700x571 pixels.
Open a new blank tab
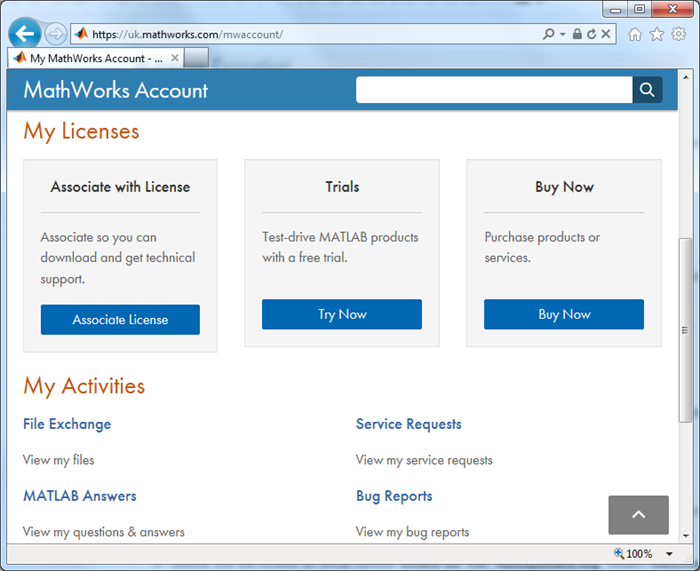pos(196,58)
